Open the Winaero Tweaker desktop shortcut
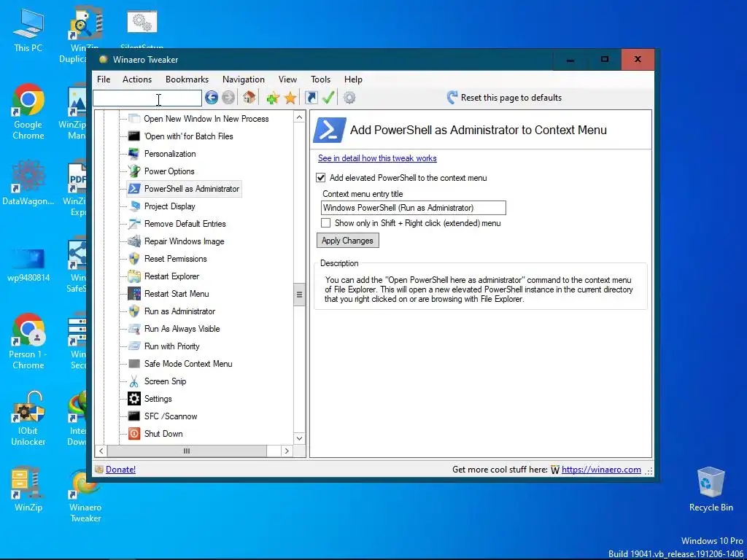 tap(85, 495)
